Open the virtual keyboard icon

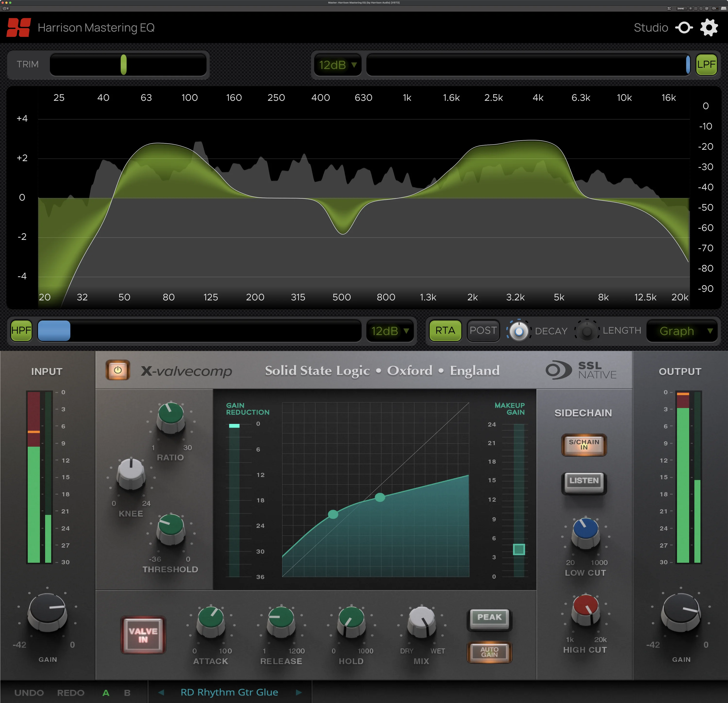click(724, 8)
